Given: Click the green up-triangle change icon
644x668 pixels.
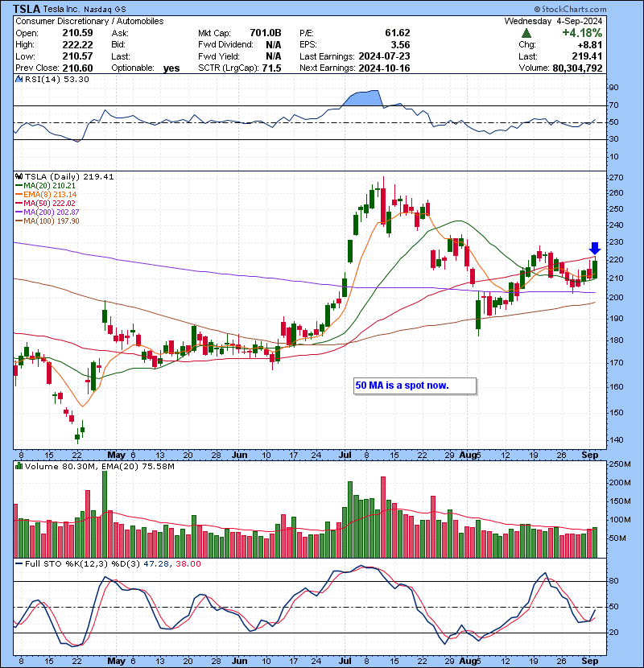Looking at the screenshot, I should point(526,33).
